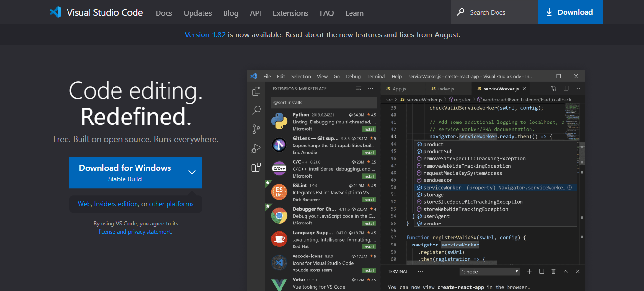This screenshot has width=644, height=291.
Task: Select serviceWorker in the IntelliSense suggestion list
Action: [x=441, y=187]
